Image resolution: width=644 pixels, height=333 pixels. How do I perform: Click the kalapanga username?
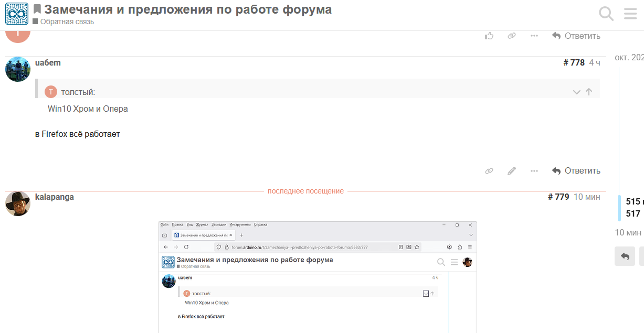(54, 197)
